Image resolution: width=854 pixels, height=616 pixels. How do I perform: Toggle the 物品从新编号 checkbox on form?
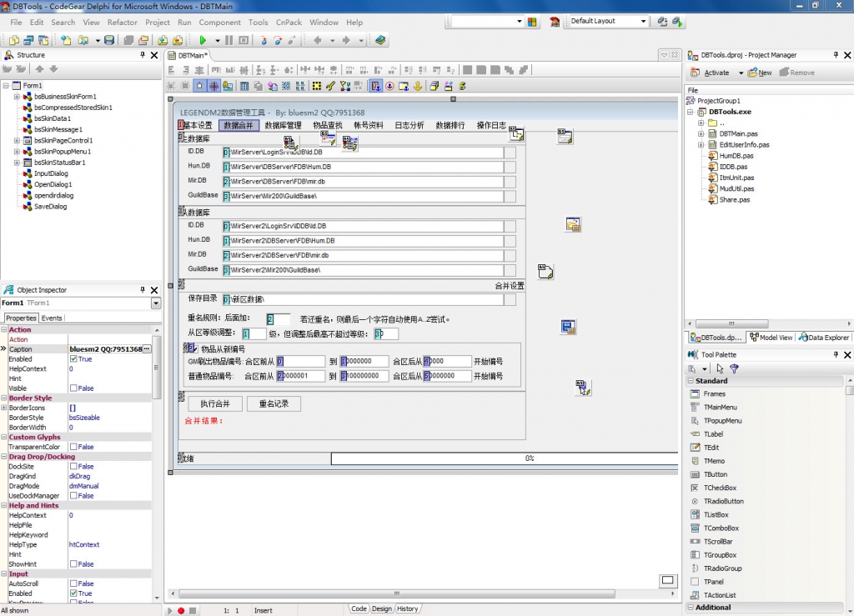pos(195,348)
